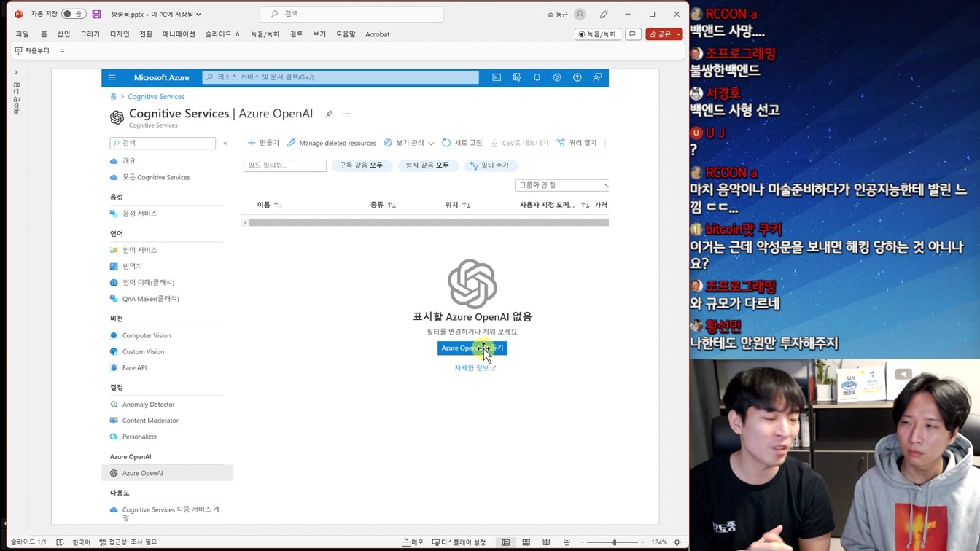Viewport: 980px width, 551px height.
Task: Select 모든 Cognitive Services in sidebar
Action: point(156,177)
